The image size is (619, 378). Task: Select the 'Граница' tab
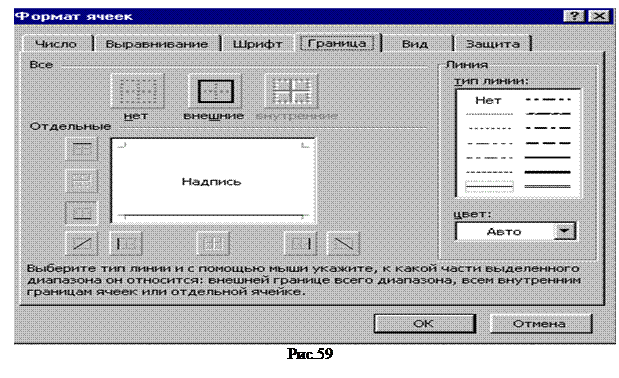[337, 43]
